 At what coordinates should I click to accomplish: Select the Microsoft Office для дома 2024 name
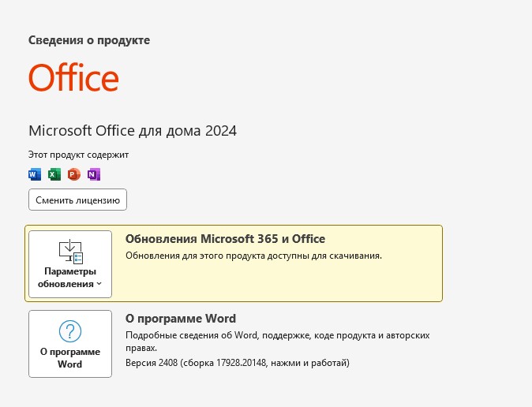pyautogui.click(x=133, y=130)
